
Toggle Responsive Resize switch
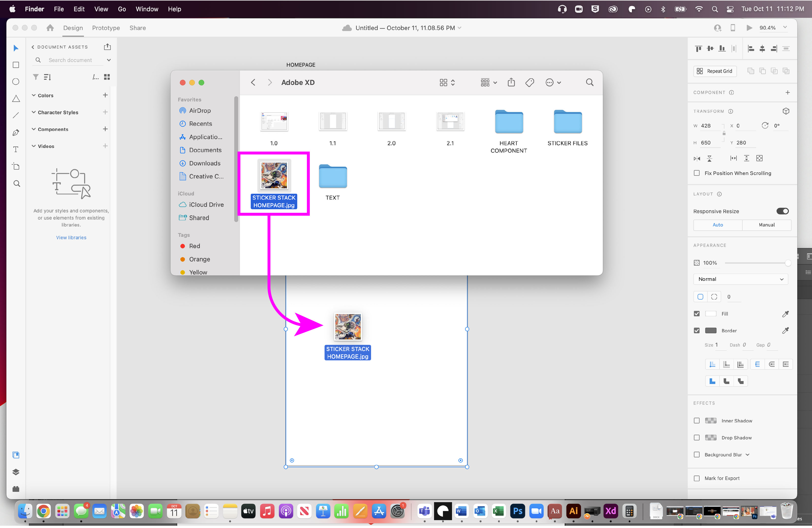coord(783,212)
